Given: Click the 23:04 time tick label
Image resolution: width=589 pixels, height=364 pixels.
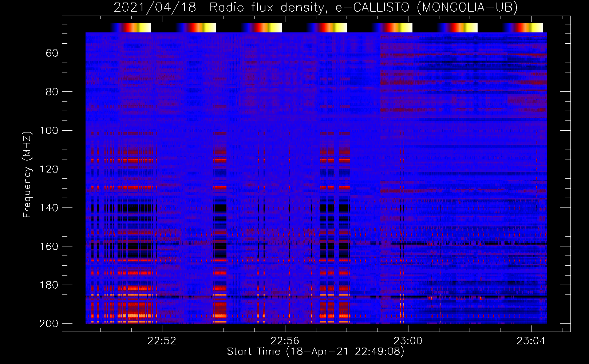Looking at the screenshot, I should pyautogui.click(x=531, y=341).
